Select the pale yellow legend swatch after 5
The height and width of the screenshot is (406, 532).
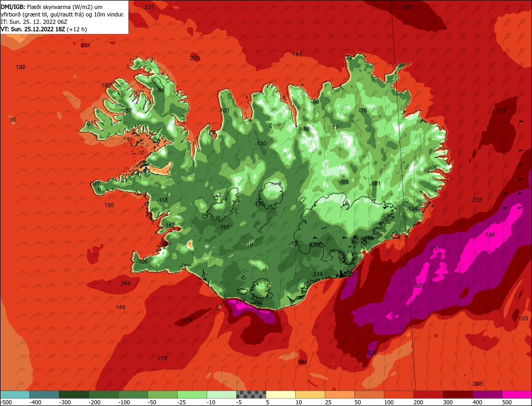280,394
